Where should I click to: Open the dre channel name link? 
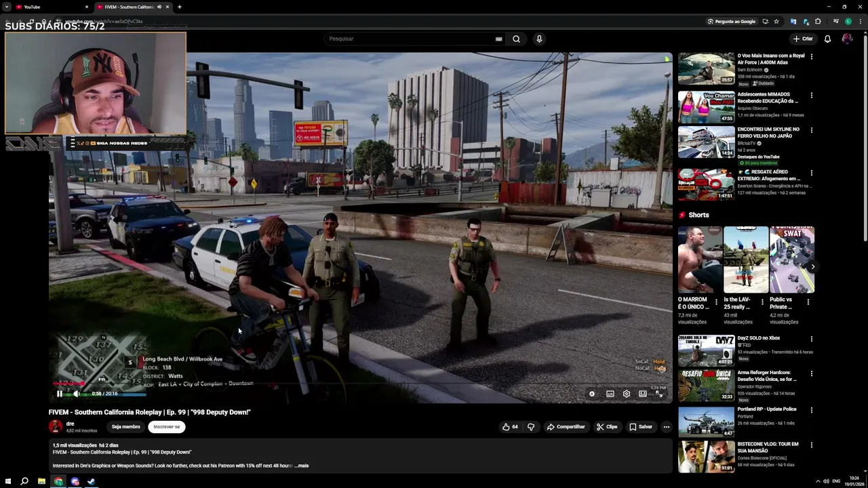point(70,424)
